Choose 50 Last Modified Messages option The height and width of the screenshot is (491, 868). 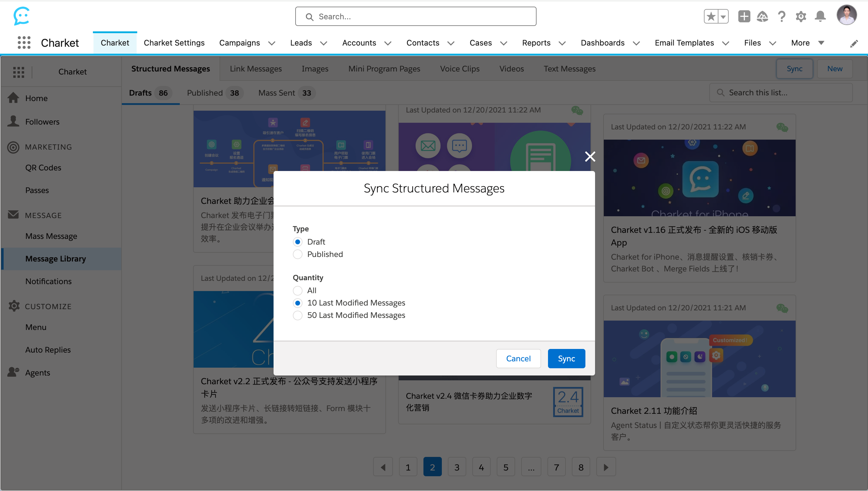[x=297, y=315]
